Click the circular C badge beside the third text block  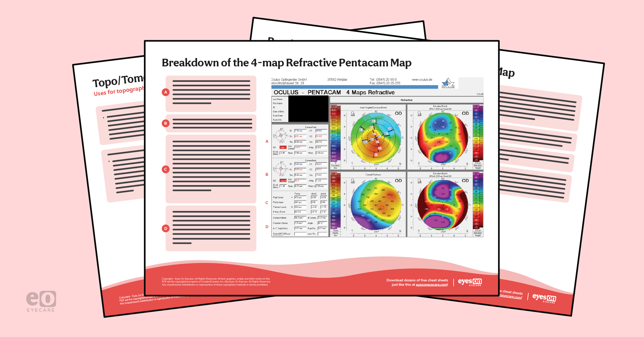coord(166,169)
